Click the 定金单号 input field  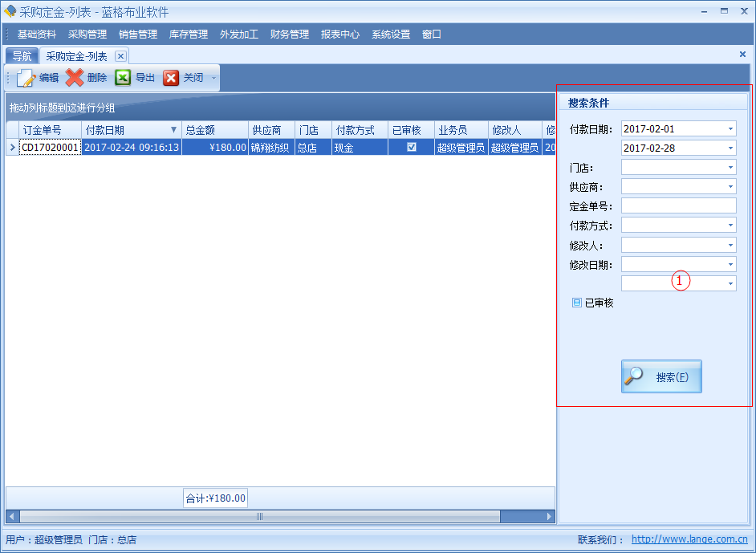point(678,206)
